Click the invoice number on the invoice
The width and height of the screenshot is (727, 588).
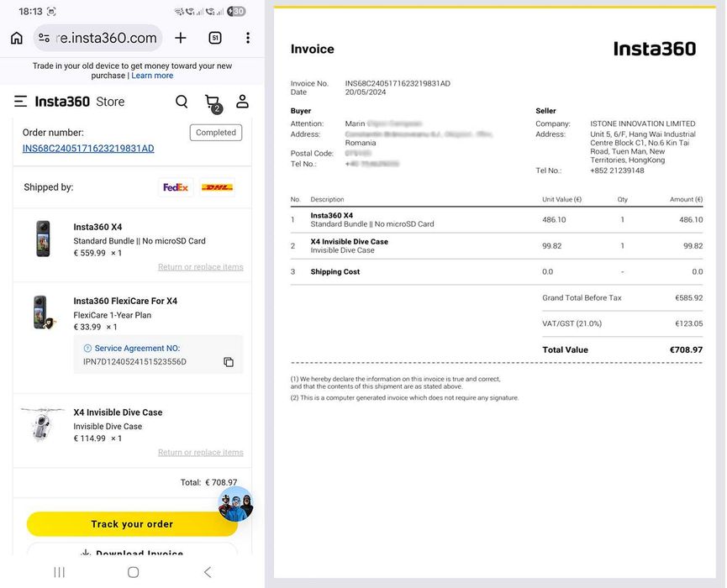coord(398,83)
